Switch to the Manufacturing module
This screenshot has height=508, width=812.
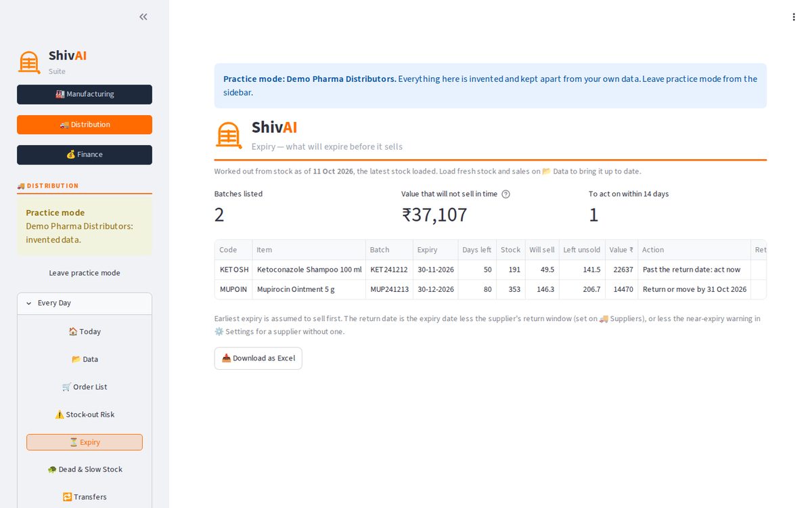(85, 94)
